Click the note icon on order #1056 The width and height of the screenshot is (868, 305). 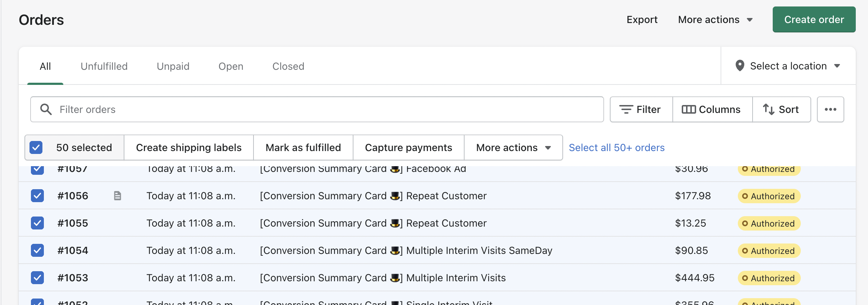click(118, 196)
